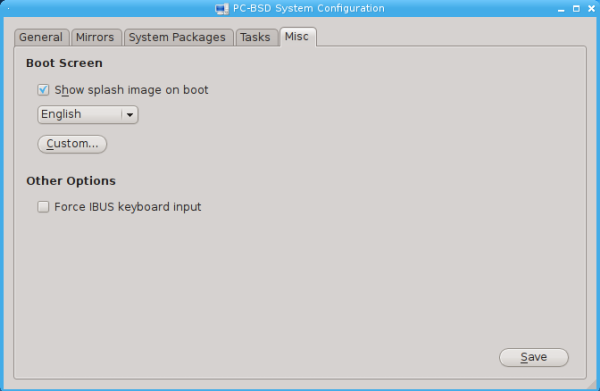The height and width of the screenshot is (391, 600).
Task: Minimize the System Configuration window
Action: click(x=561, y=9)
